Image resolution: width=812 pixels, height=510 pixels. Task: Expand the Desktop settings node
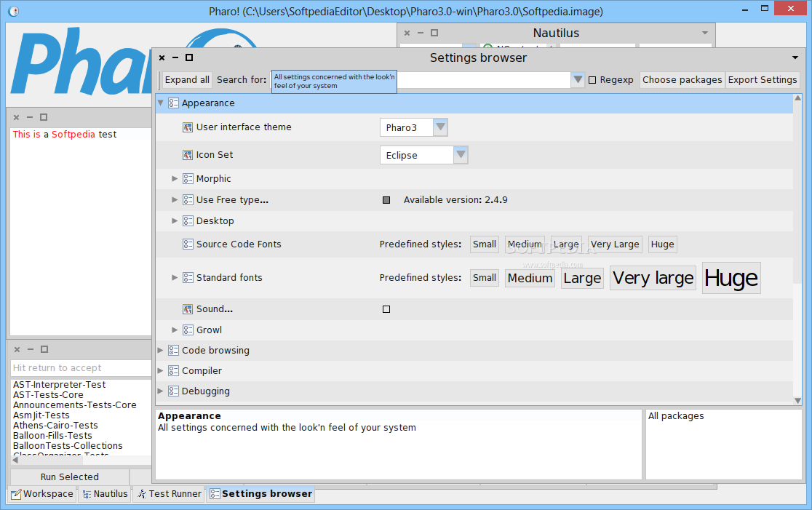click(x=175, y=221)
